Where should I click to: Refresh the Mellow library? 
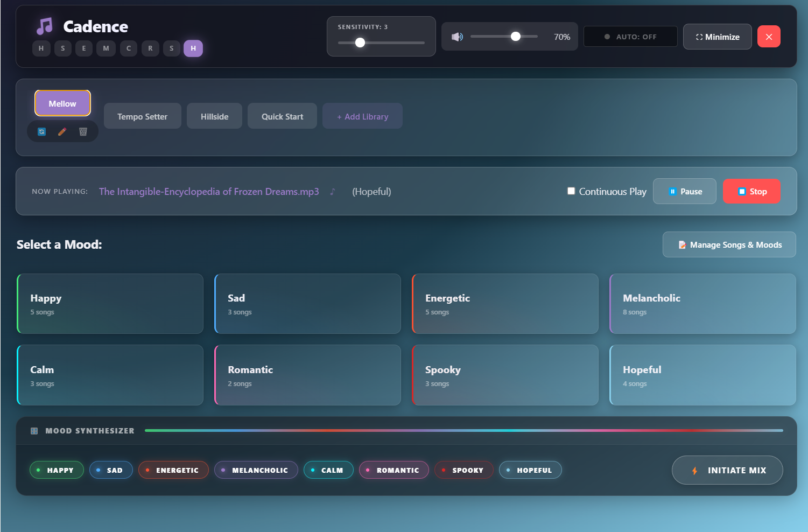tap(42, 131)
